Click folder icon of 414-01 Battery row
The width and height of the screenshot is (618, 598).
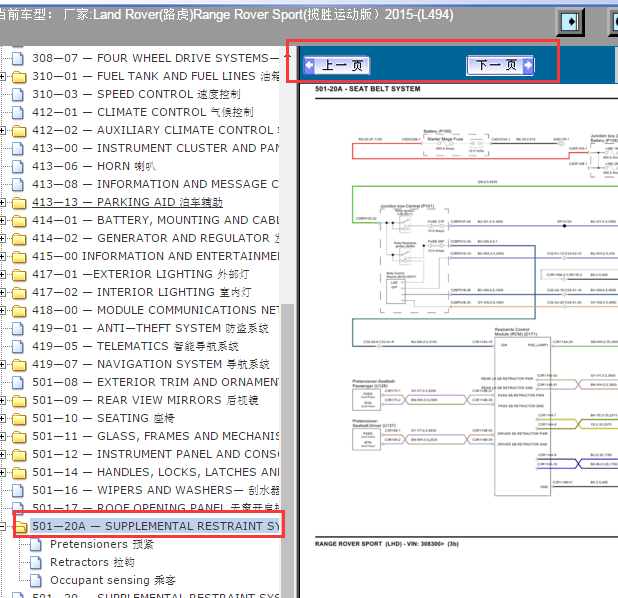pos(19,220)
